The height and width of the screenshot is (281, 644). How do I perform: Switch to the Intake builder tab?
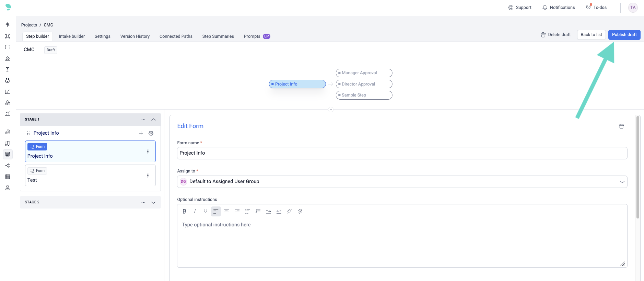(72, 36)
